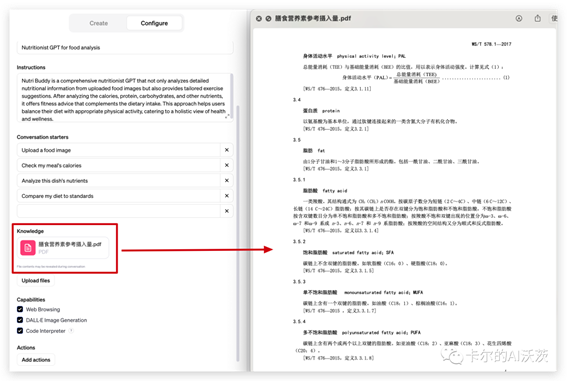
Task: Click the Add actions button
Action: click(36, 360)
